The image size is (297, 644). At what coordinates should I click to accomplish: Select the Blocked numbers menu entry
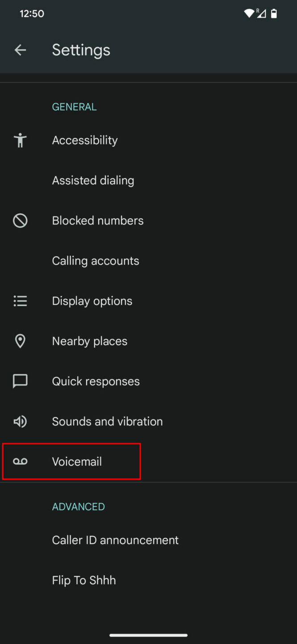pyautogui.click(x=98, y=220)
